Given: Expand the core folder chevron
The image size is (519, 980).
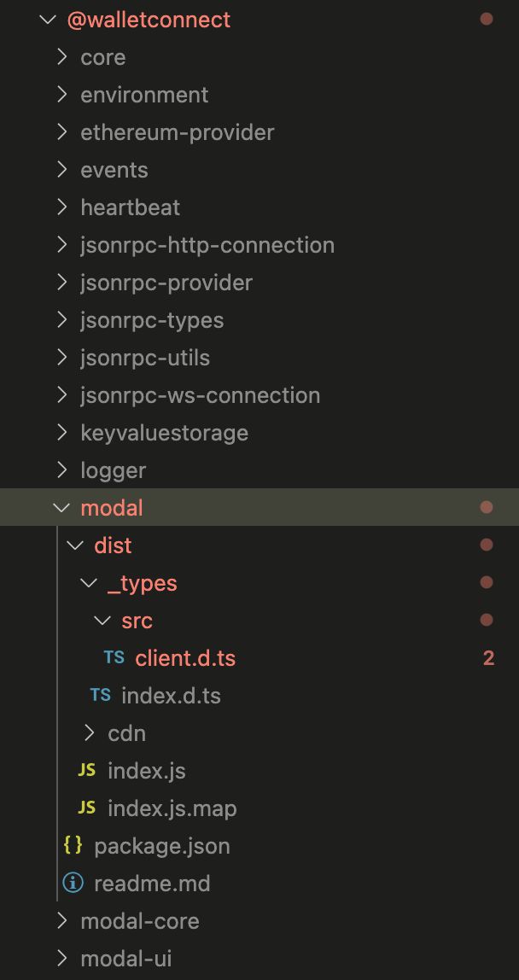Looking at the screenshot, I should click(x=61, y=57).
